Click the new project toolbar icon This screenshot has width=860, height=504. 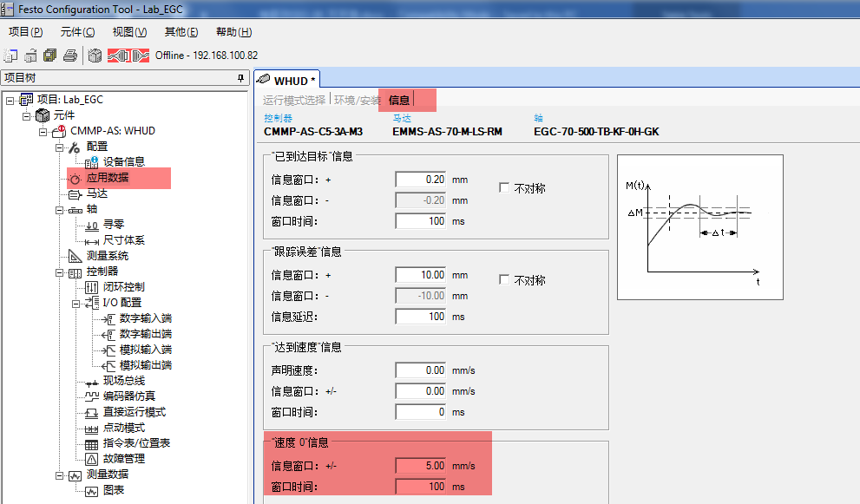(10, 56)
